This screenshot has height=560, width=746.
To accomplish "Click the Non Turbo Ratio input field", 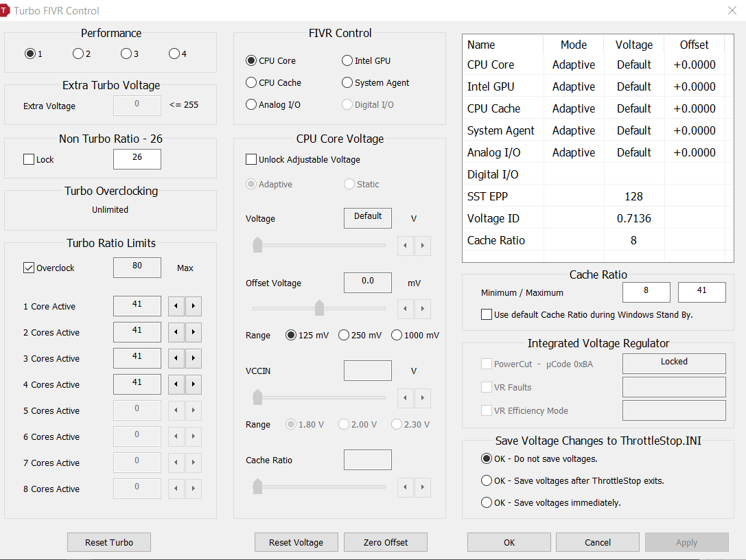I will pos(137,159).
